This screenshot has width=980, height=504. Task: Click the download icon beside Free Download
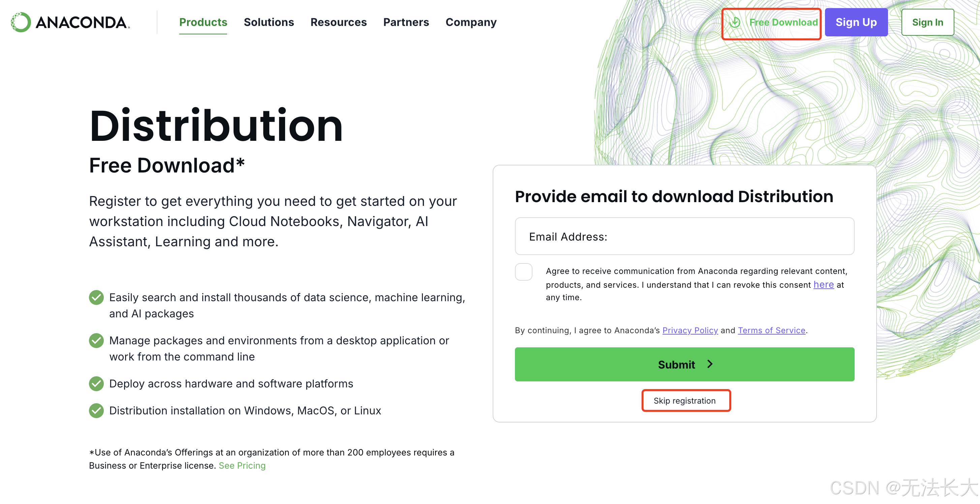pos(735,23)
